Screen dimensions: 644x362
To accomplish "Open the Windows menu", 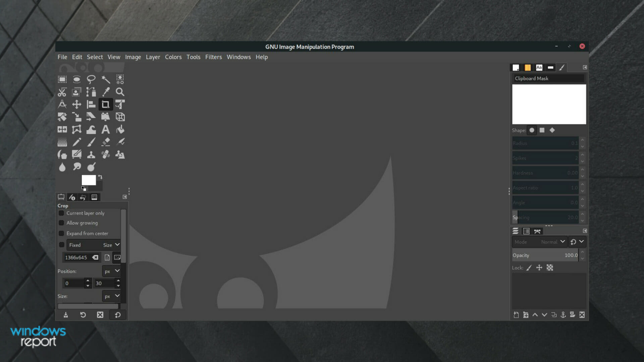I will pyautogui.click(x=239, y=57).
